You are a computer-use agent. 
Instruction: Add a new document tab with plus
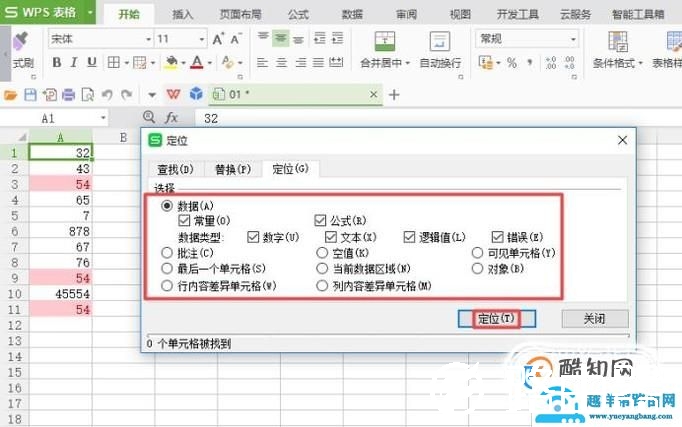pyautogui.click(x=394, y=94)
